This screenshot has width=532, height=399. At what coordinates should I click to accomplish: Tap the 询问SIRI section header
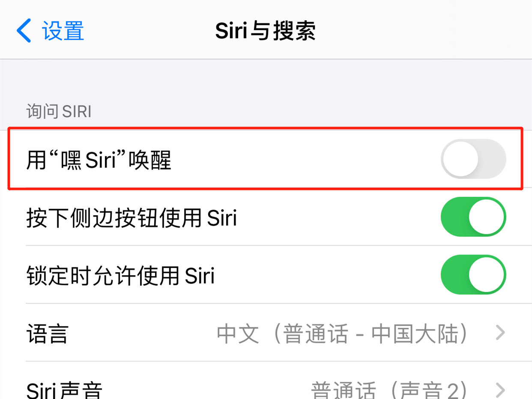tap(59, 111)
